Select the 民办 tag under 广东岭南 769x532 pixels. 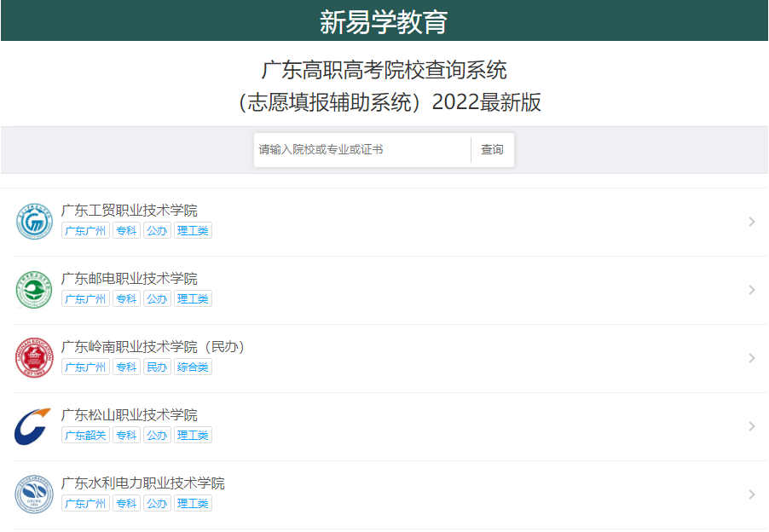point(157,367)
